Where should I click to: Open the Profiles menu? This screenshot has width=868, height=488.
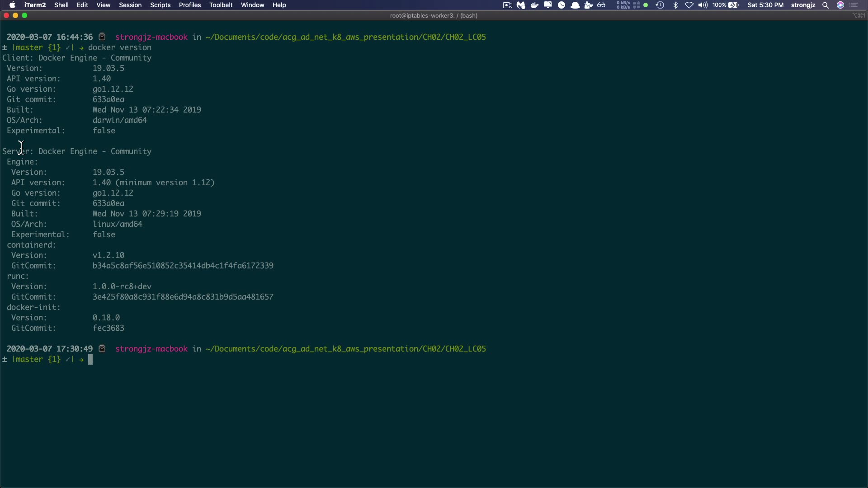click(190, 5)
